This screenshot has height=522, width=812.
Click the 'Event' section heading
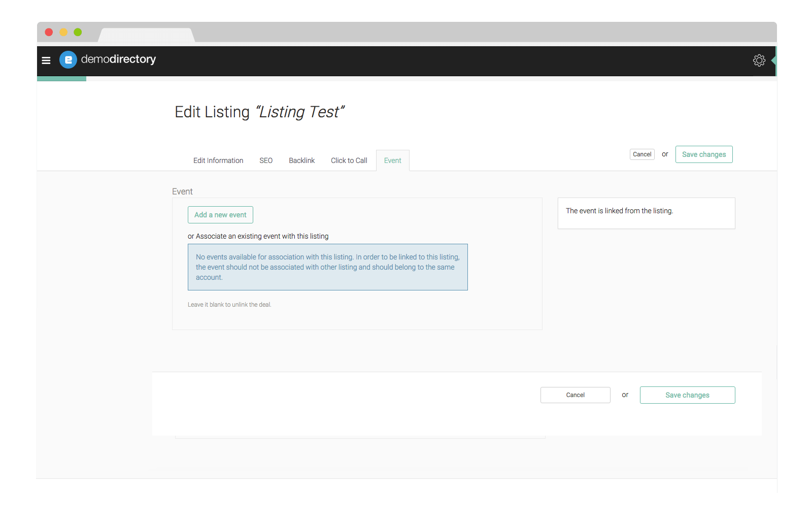tap(182, 191)
